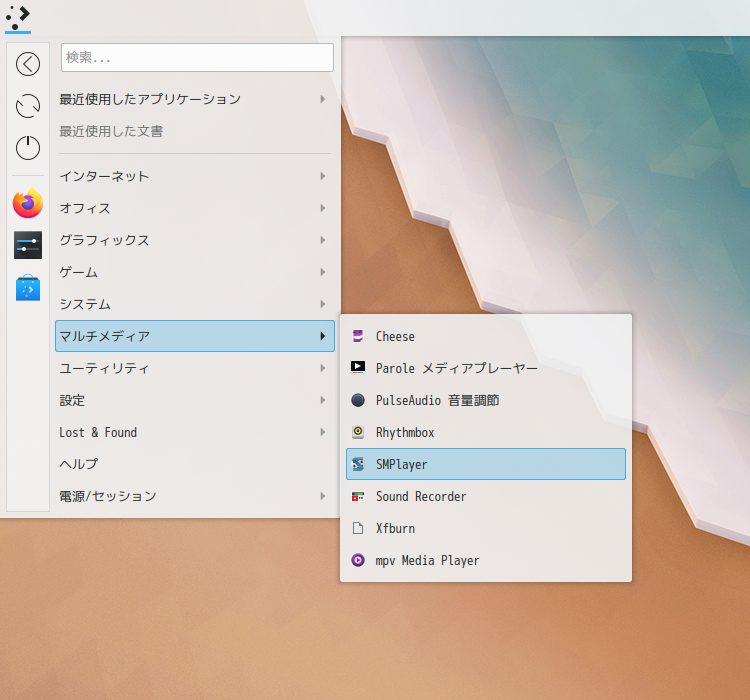Screen dimensions: 750x700
Task: Open the settings sliders icon in sidebar
Action: click(28, 245)
